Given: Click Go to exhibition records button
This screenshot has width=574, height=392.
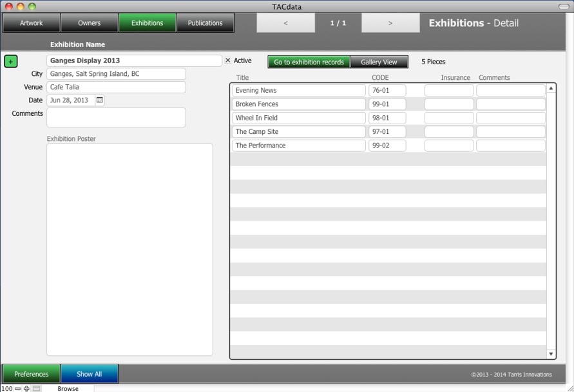Looking at the screenshot, I should [x=309, y=62].
